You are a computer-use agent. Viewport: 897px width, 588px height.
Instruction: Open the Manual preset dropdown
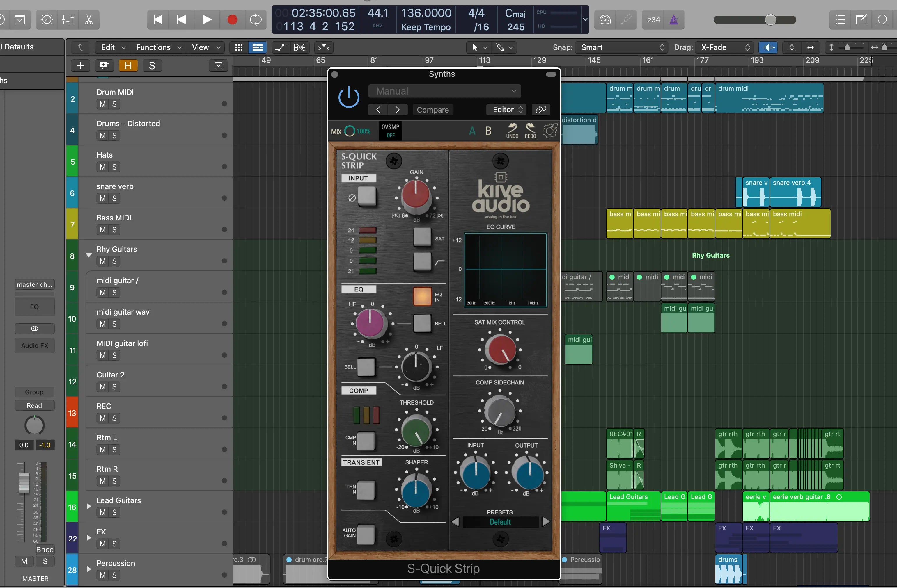(444, 91)
